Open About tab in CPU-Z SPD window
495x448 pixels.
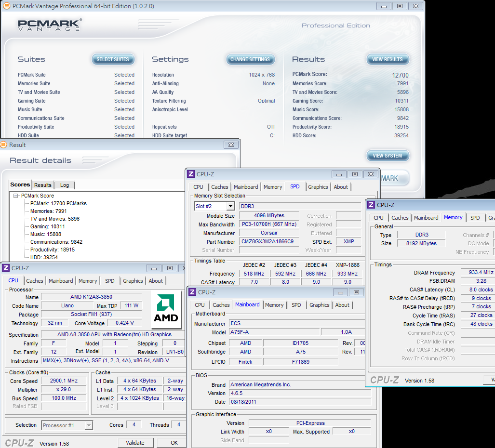pyautogui.click(x=341, y=187)
